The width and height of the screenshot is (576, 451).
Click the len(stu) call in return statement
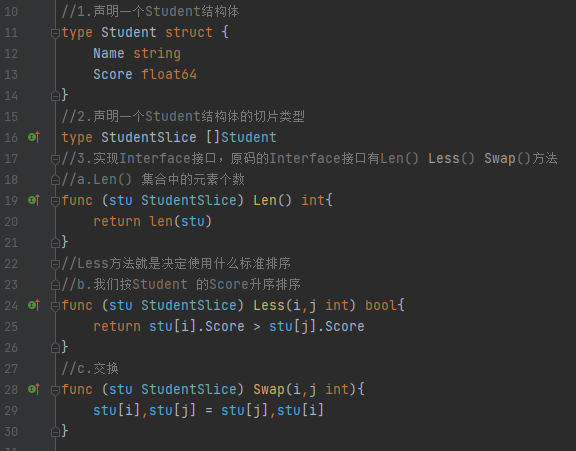tap(180, 221)
